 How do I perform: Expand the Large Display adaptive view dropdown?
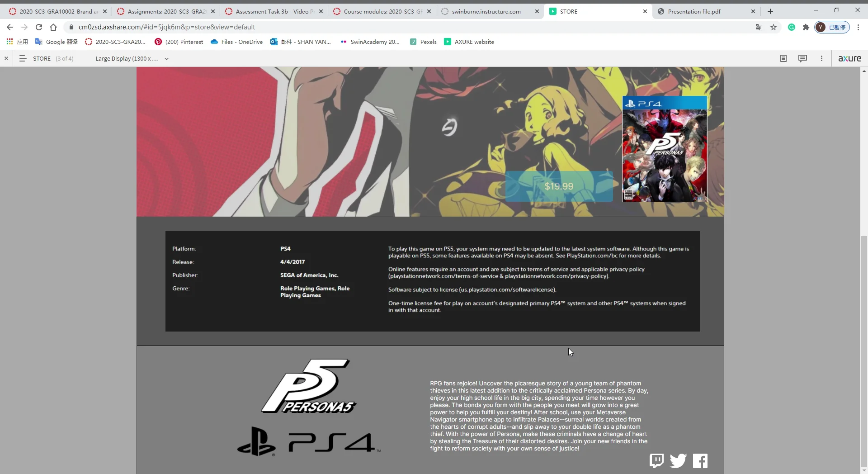click(132, 58)
